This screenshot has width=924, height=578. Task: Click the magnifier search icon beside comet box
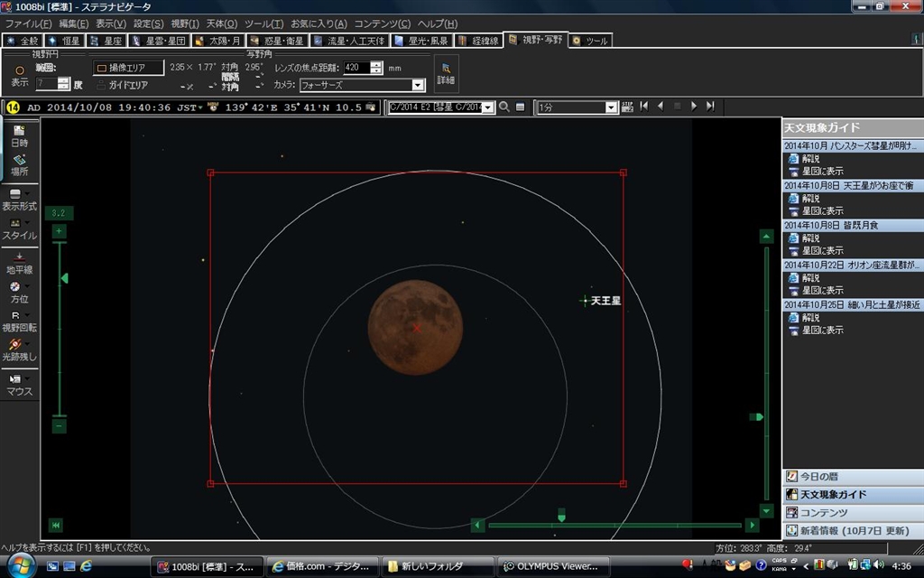click(x=504, y=107)
